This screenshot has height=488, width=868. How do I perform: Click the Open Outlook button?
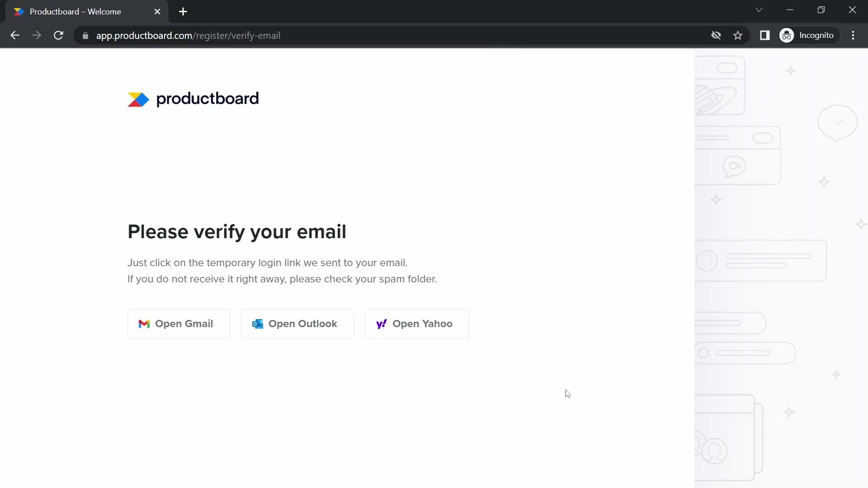[297, 324]
